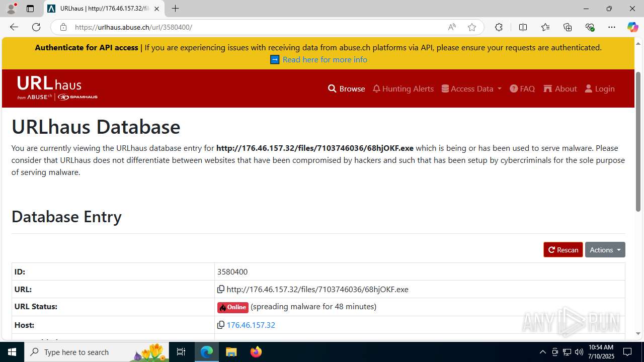Refresh the current page
This screenshot has width=644, height=362.
coord(36,27)
